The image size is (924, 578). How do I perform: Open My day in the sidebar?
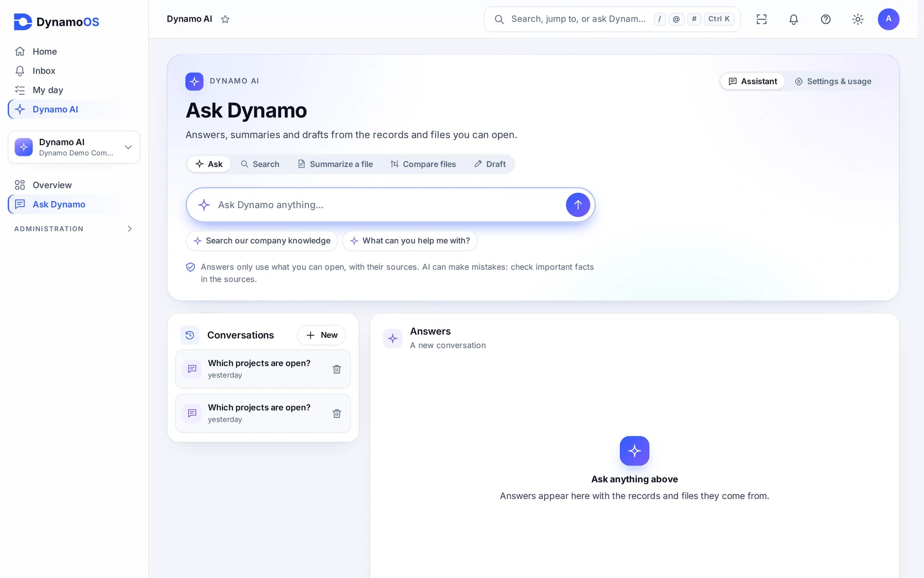tap(74, 90)
